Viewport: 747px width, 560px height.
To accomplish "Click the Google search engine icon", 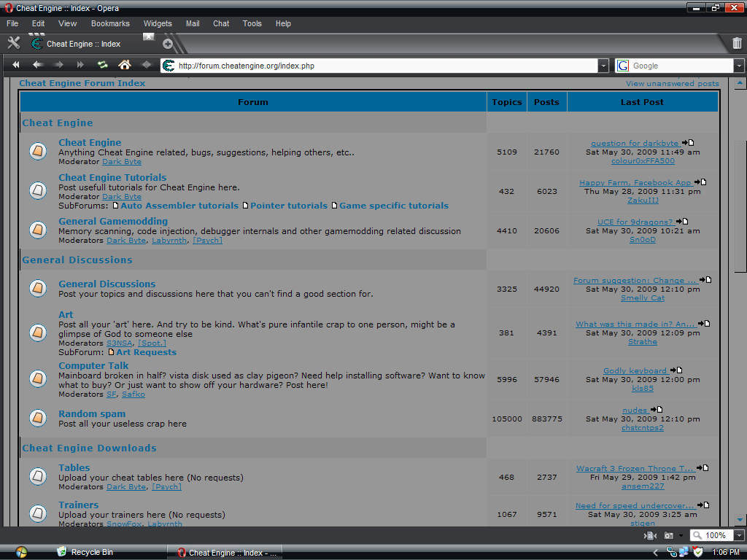I will 623,66.
